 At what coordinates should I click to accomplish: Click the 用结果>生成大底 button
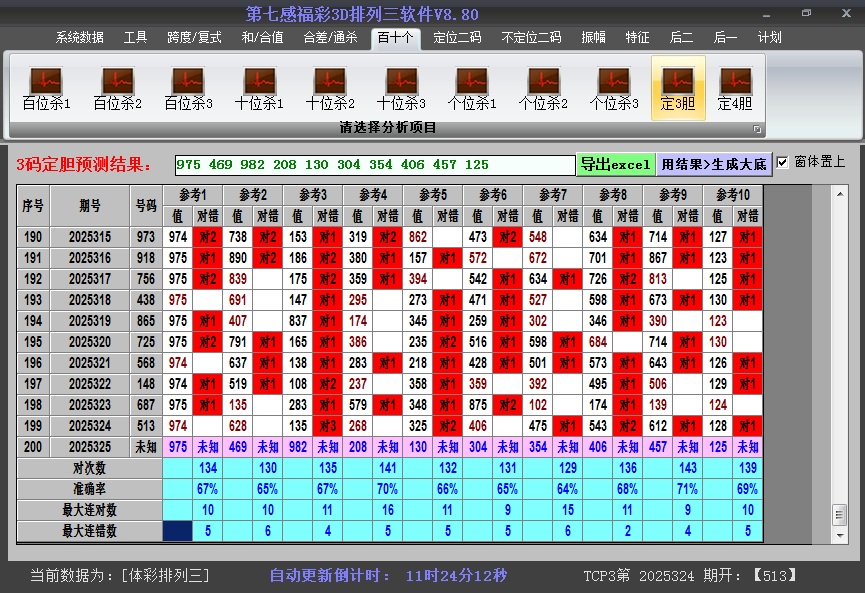[x=714, y=164]
